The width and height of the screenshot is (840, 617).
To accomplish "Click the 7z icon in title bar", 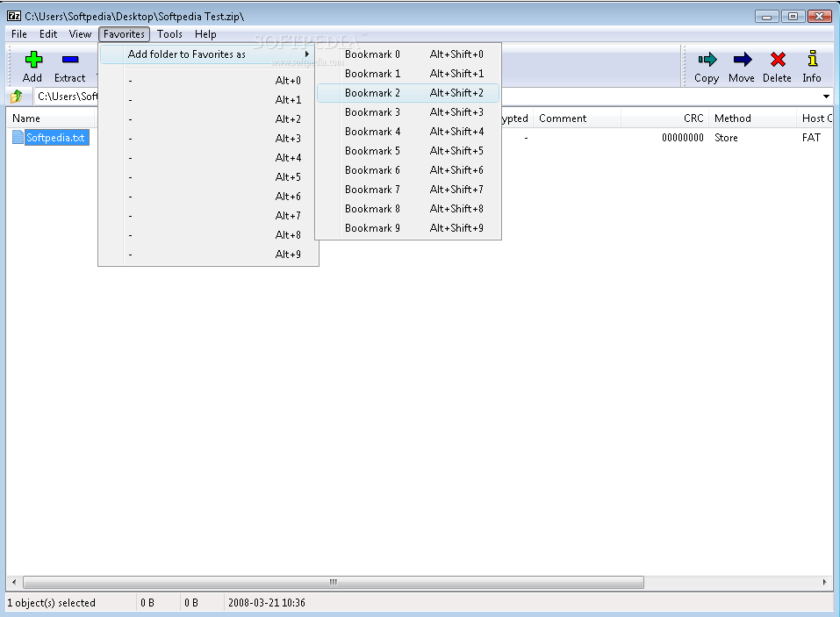I will click(x=14, y=16).
